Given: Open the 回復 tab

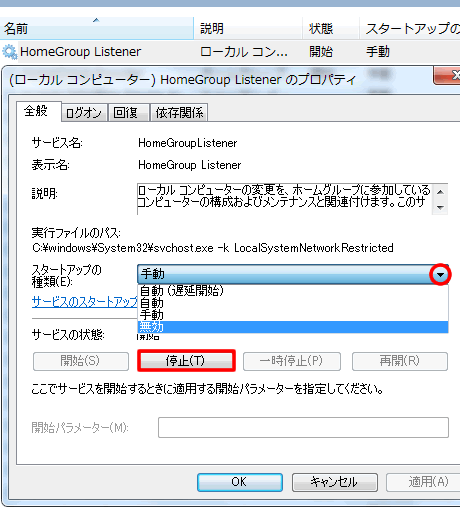Looking at the screenshot, I should [x=128, y=113].
